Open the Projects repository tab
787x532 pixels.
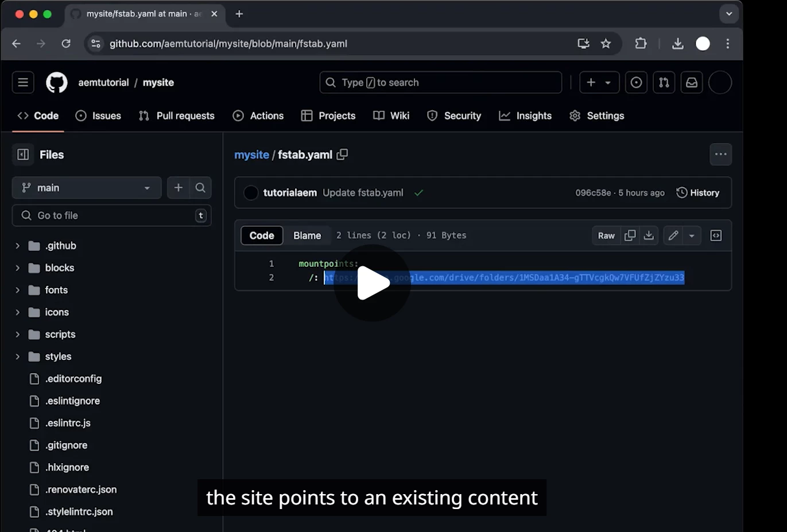pyautogui.click(x=328, y=116)
